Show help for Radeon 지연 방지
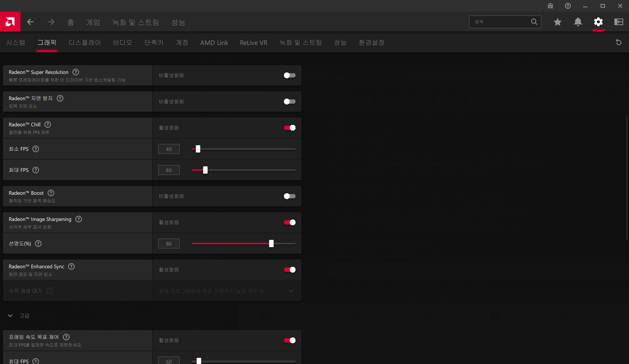The image size is (629, 364). (x=60, y=98)
